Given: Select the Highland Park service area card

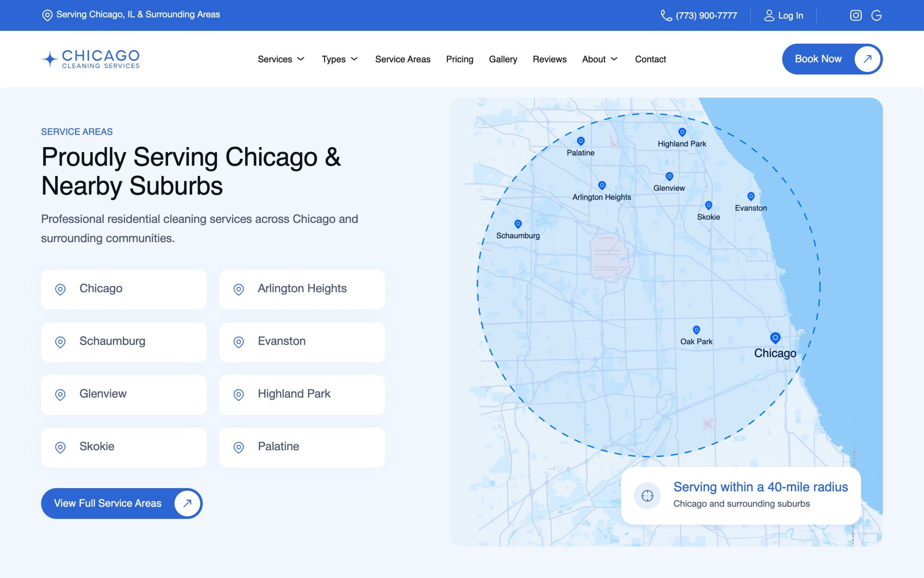Looking at the screenshot, I should [x=302, y=395].
